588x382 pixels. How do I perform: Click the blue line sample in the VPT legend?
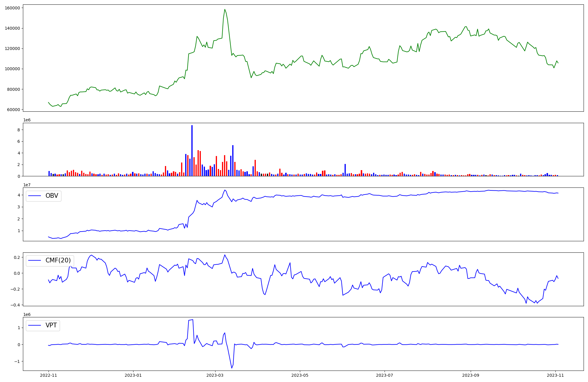35,326
